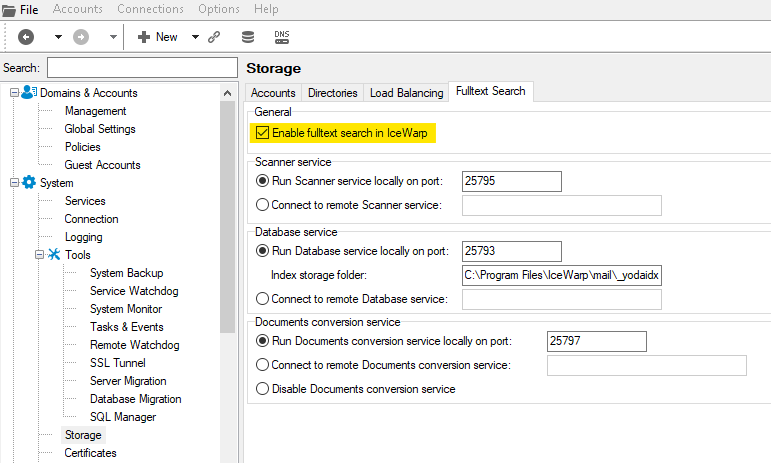Collapse the Domains & Accounts tree node
This screenshot has height=463, width=771.
point(15,92)
